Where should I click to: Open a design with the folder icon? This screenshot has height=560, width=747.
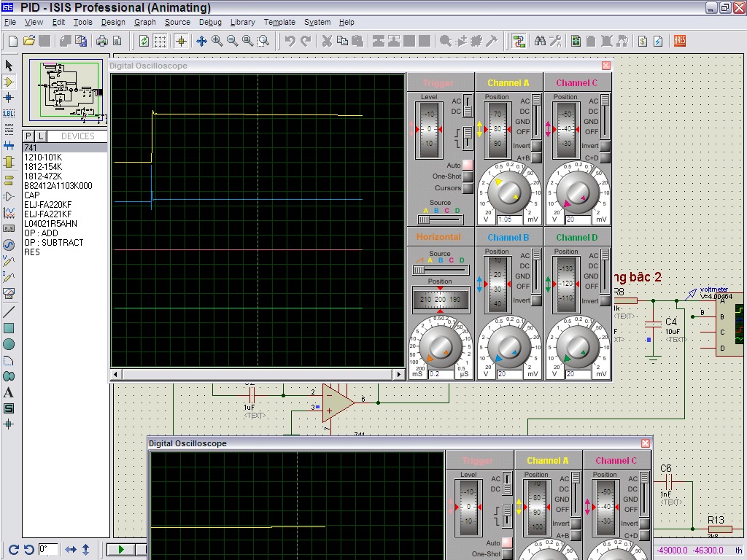point(29,41)
